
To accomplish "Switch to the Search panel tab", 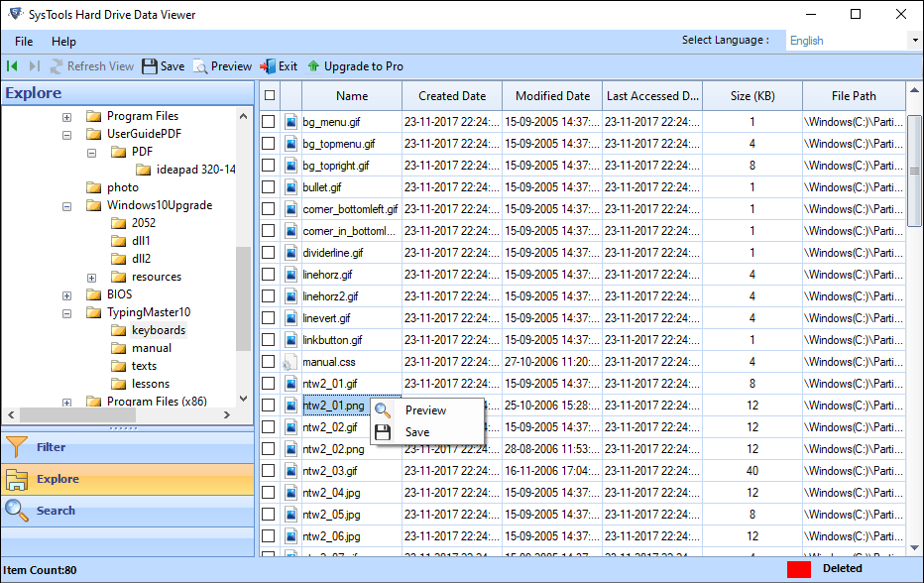I will [x=127, y=511].
